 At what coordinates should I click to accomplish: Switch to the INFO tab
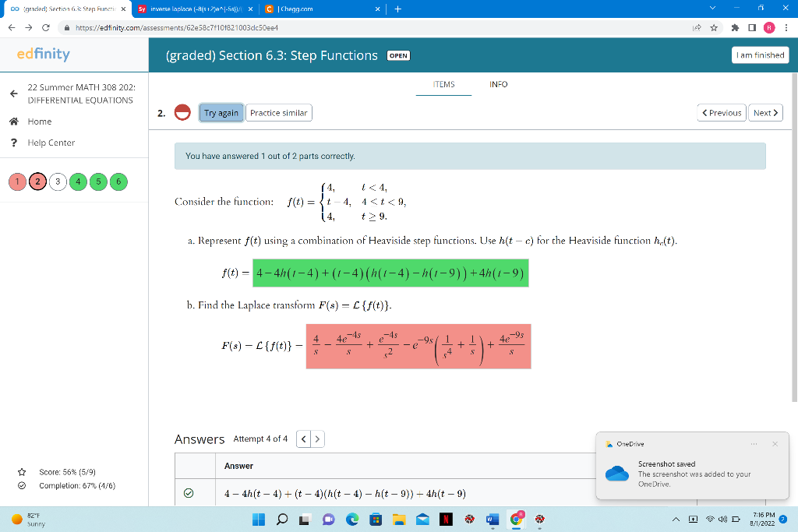point(499,84)
